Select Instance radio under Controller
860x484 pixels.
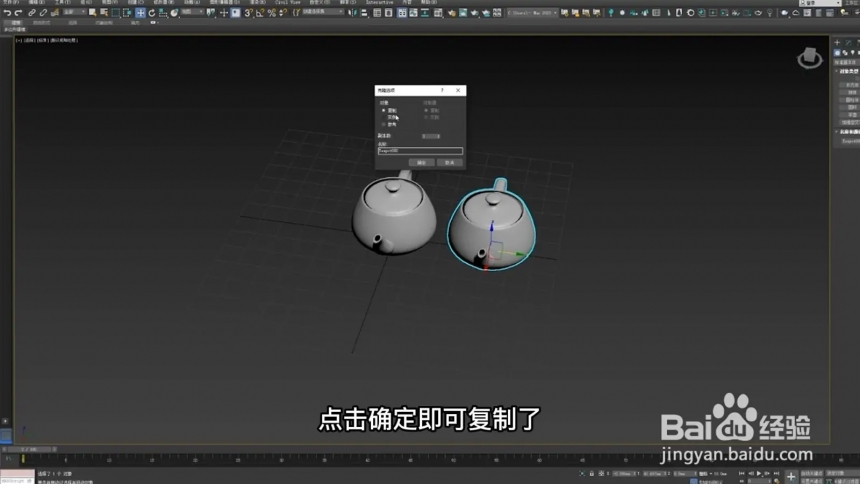click(x=426, y=117)
